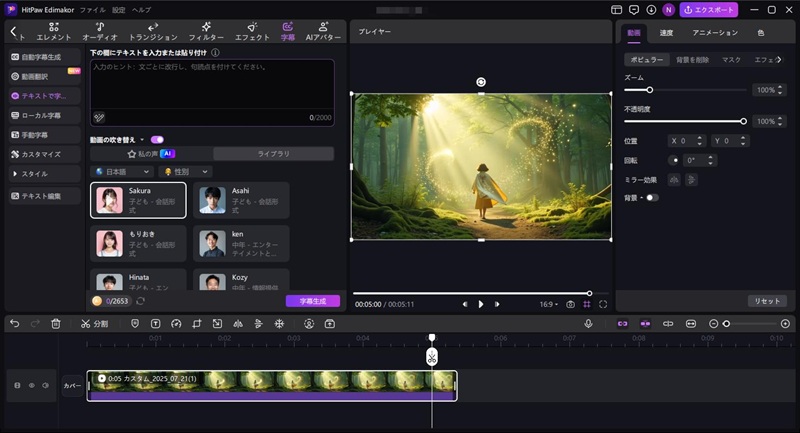Show more sub-tabs with arrow after エフェクト
This screenshot has width=800, height=433.
click(779, 60)
